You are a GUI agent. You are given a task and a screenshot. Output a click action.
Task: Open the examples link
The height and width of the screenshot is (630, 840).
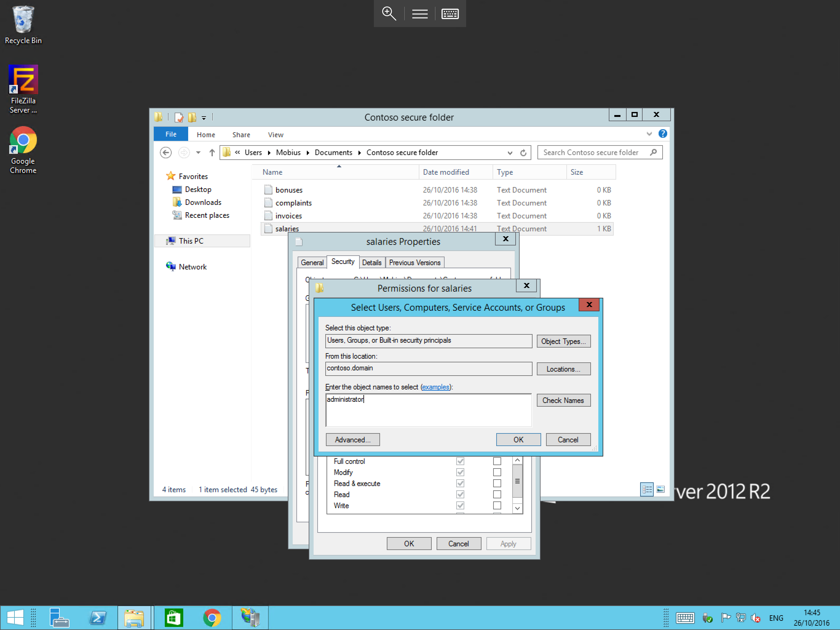pos(435,387)
